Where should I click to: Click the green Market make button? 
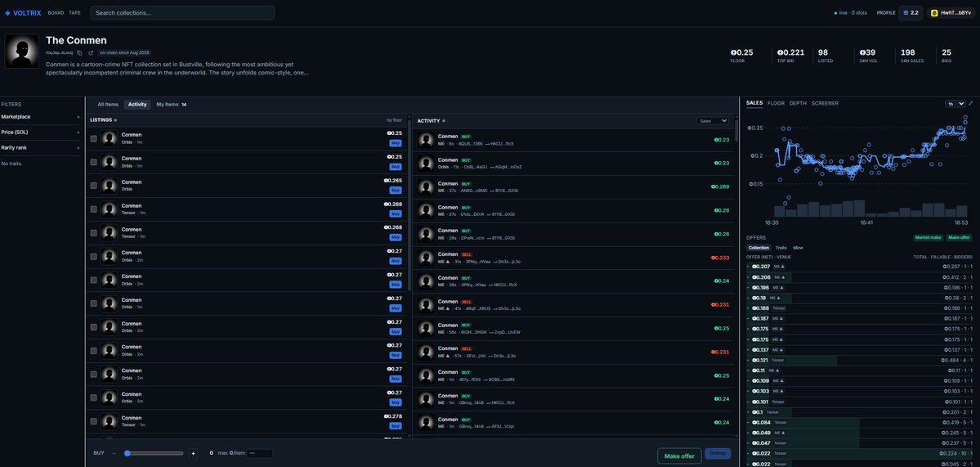coord(928,237)
